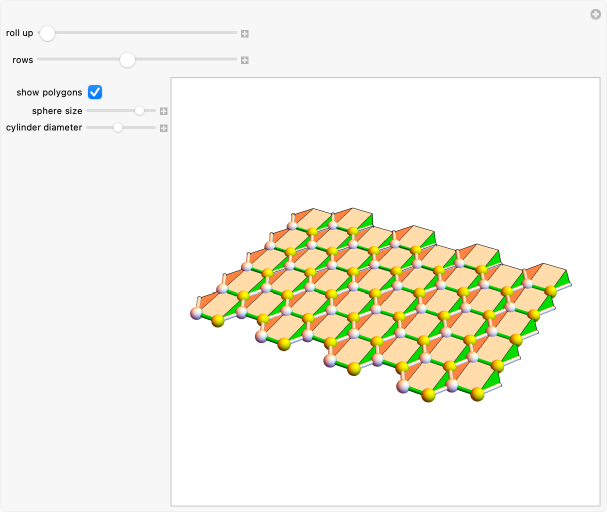Uncheck the show polygons checkbox
The image size is (607, 513).
click(96, 92)
